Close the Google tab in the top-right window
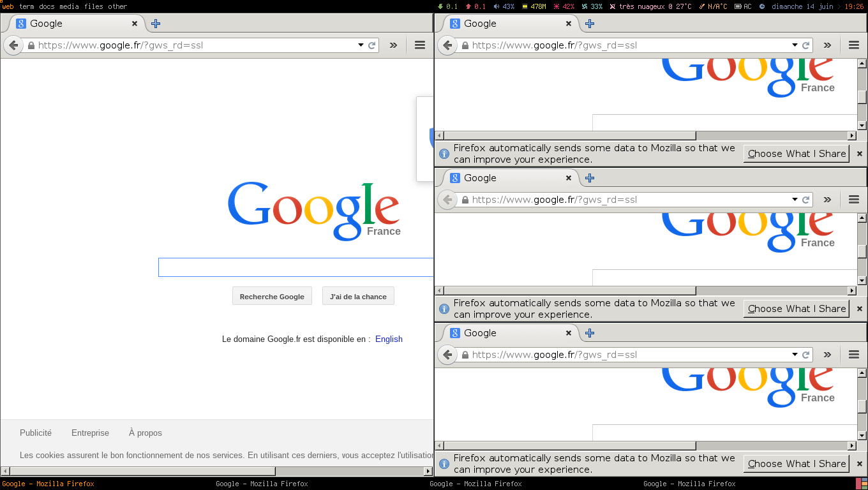 (x=569, y=24)
